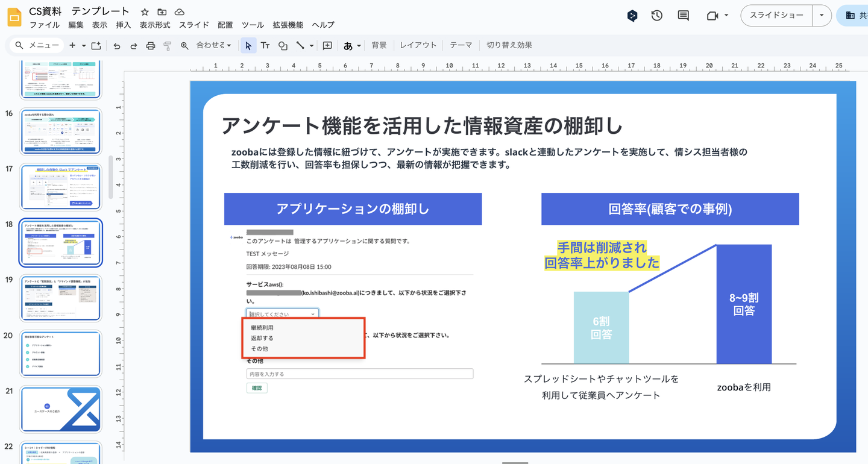This screenshot has width=868, height=464.
Task: Select slide 16 thumbnail
Action: (x=61, y=132)
